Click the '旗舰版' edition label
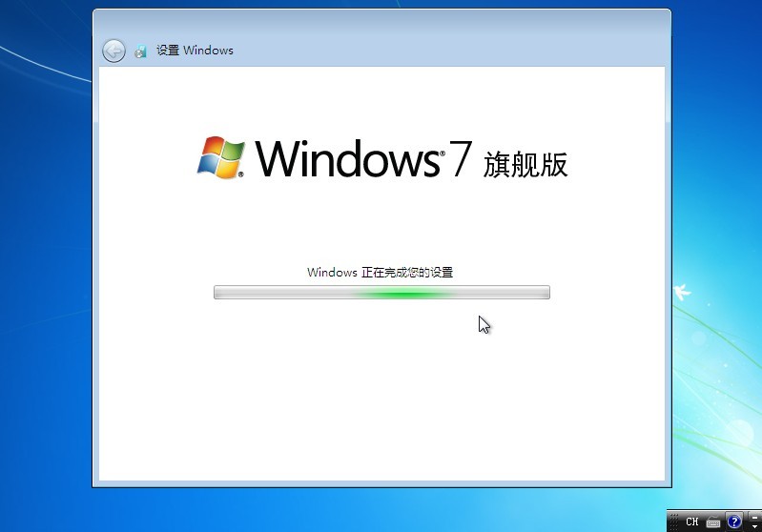This screenshot has width=762, height=532. [525, 164]
